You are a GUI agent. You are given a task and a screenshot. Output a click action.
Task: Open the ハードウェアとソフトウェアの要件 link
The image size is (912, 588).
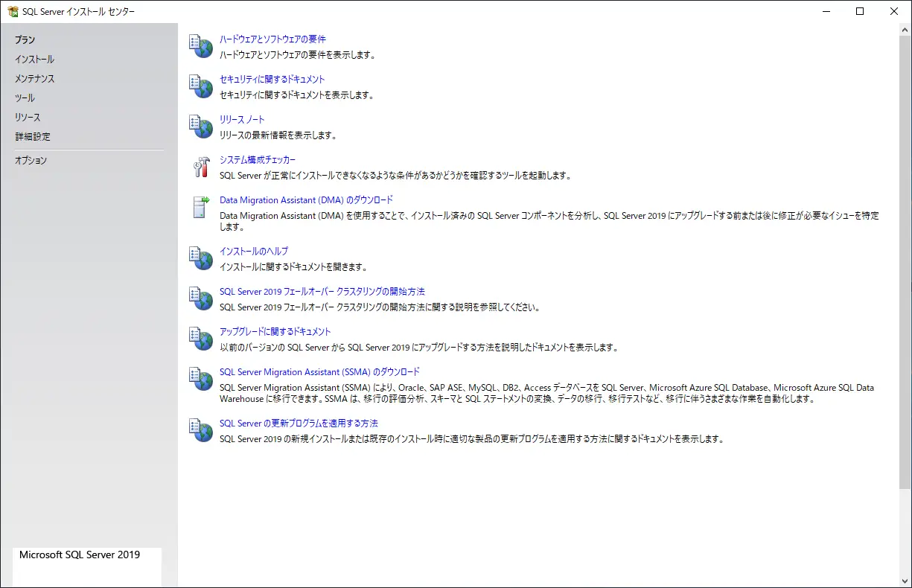coord(272,39)
